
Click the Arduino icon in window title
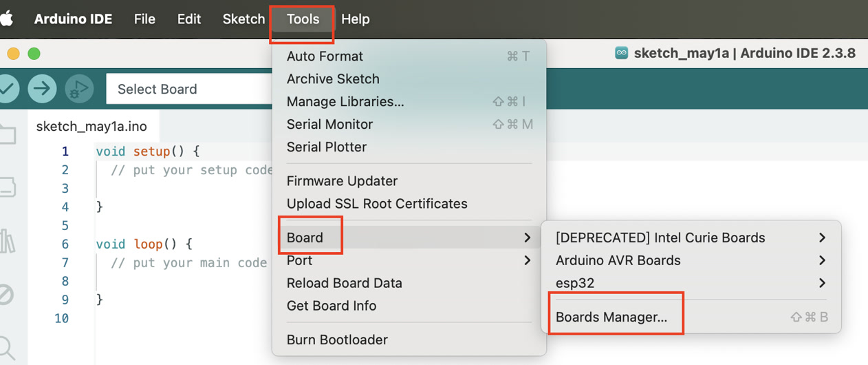tap(622, 53)
